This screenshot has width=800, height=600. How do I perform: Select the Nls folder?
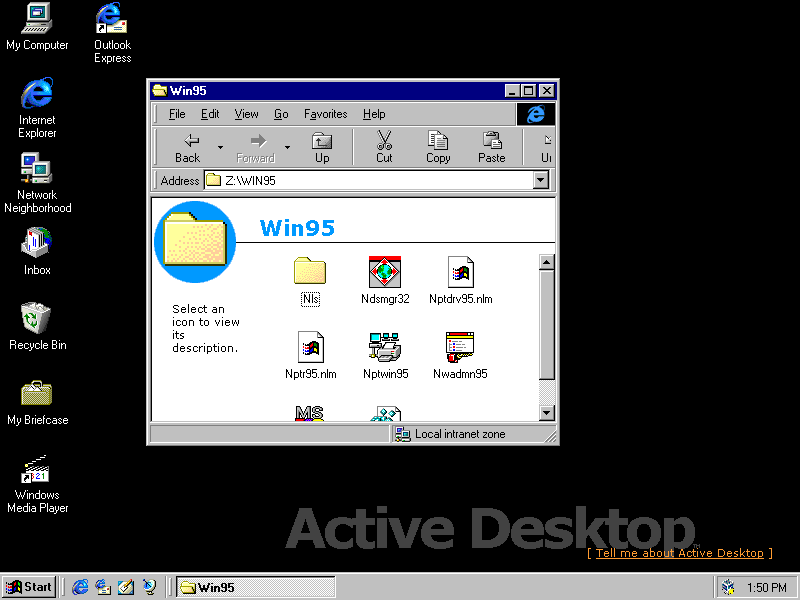pos(310,281)
